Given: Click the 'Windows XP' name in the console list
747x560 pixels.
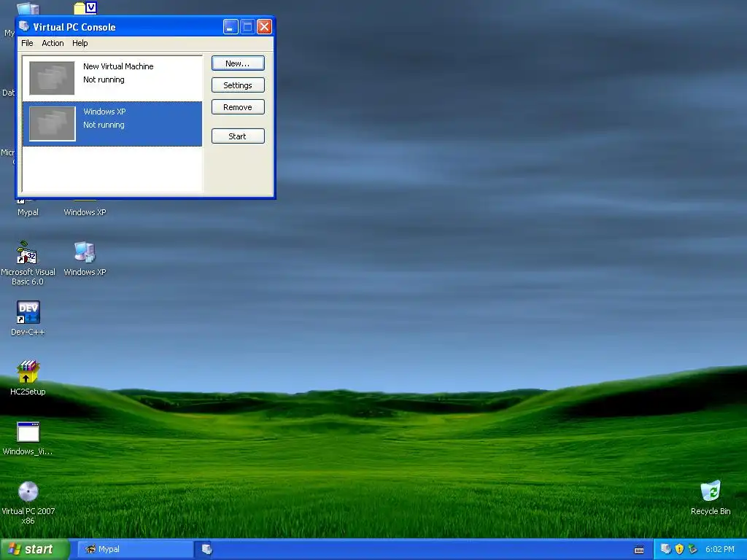Looking at the screenshot, I should click(x=104, y=112).
